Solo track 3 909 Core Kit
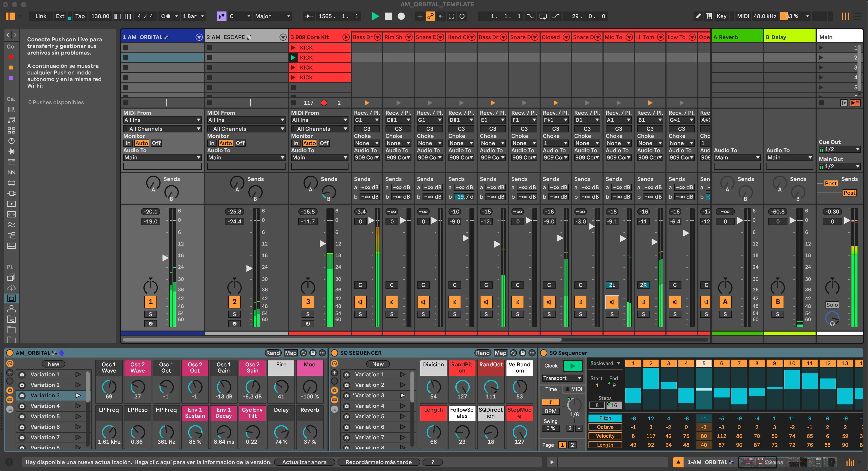This screenshot has height=471, width=868. [x=308, y=314]
